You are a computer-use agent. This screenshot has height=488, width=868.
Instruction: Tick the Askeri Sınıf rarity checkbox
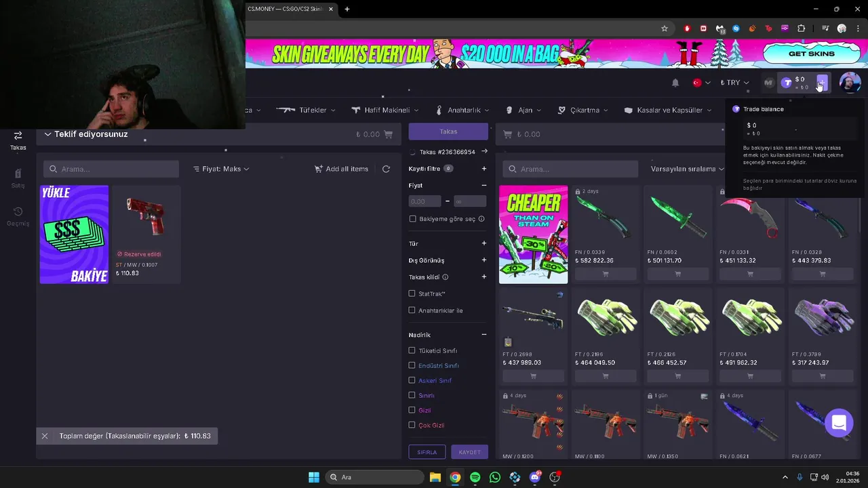pyautogui.click(x=412, y=380)
